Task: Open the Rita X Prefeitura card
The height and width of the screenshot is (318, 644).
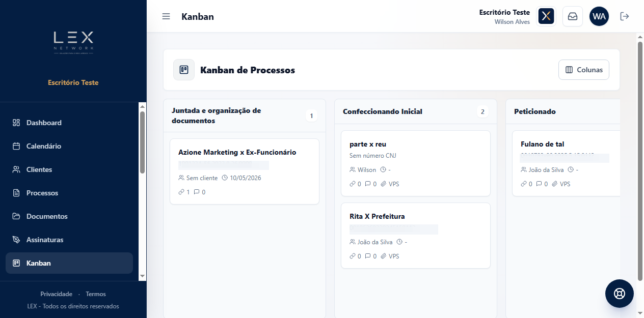Action: pyautogui.click(x=416, y=236)
